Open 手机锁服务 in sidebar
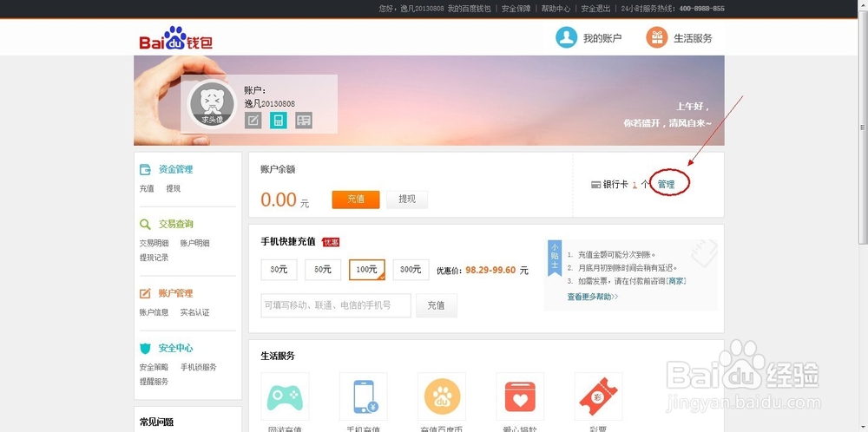This screenshot has width=868, height=432. (198, 367)
